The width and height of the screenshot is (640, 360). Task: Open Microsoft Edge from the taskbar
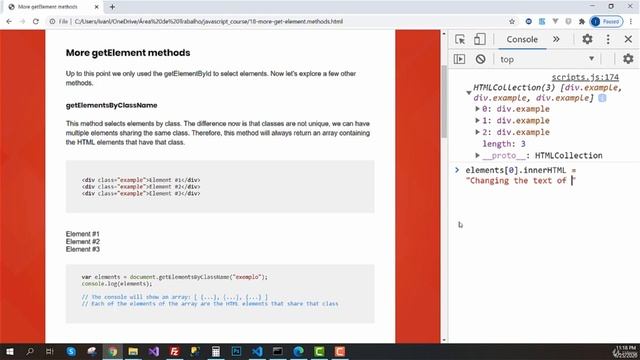[x=298, y=351]
